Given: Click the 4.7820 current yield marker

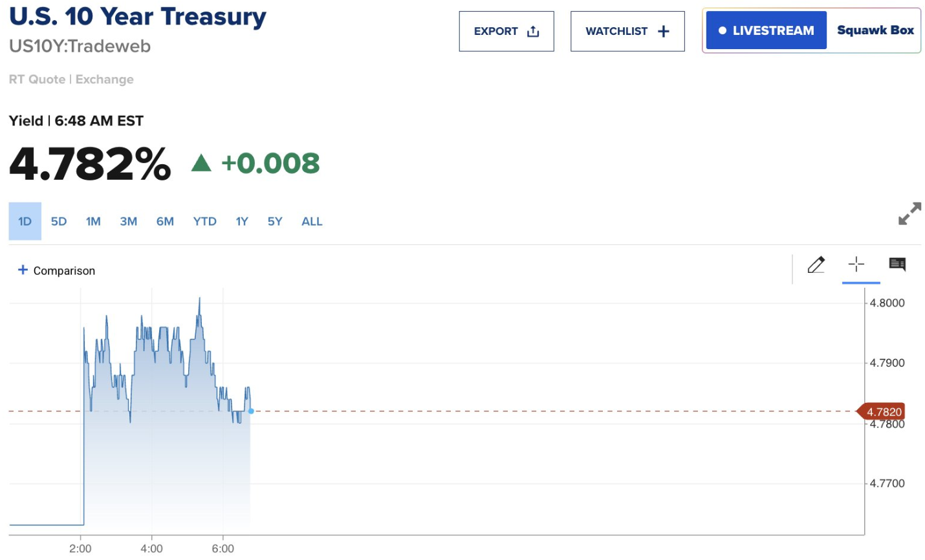Looking at the screenshot, I should (883, 412).
